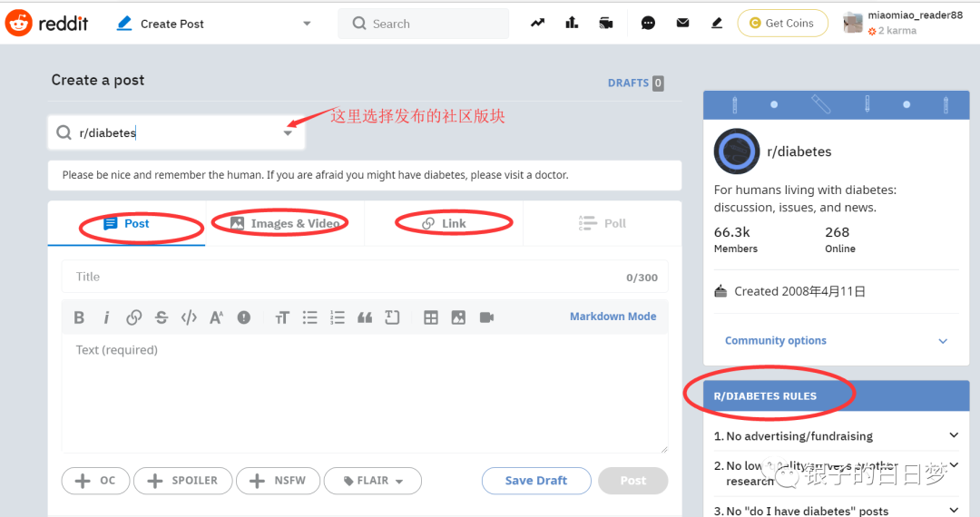Toggle the OC tag button

[x=95, y=481]
